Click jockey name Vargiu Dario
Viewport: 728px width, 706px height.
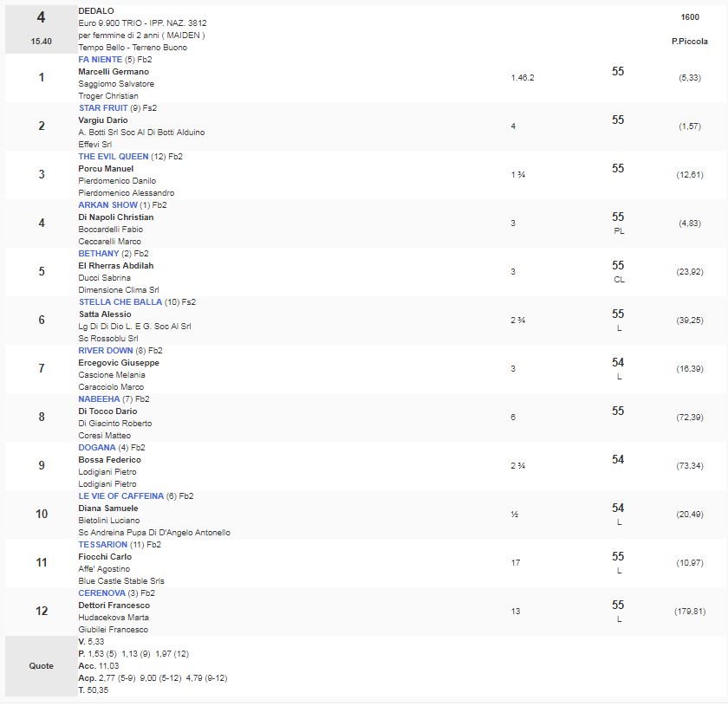pyautogui.click(x=102, y=120)
